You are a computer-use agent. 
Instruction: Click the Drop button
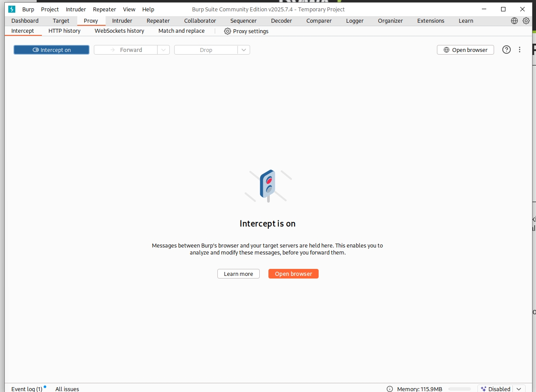(206, 50)
